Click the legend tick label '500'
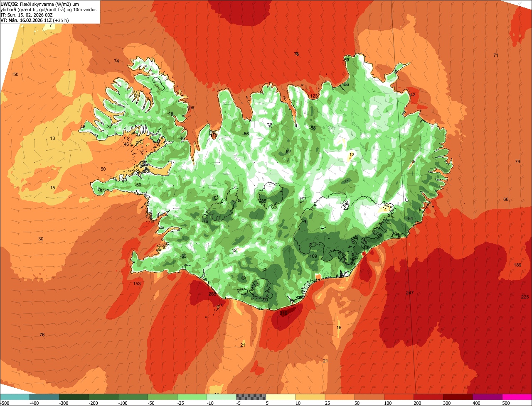The height and width of the screenshot is (406, 532). (506, 403)
